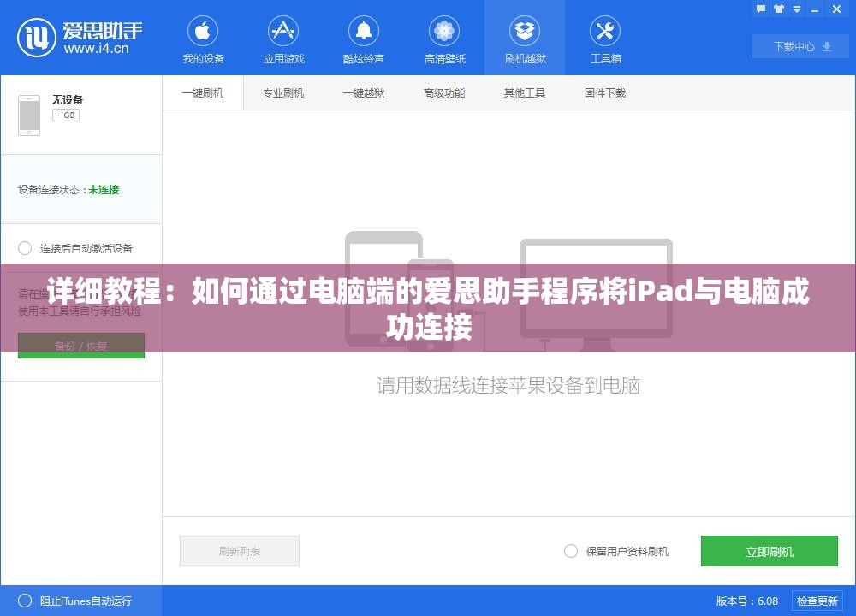Open the title bar dropdown menu icon

point(797,9)
